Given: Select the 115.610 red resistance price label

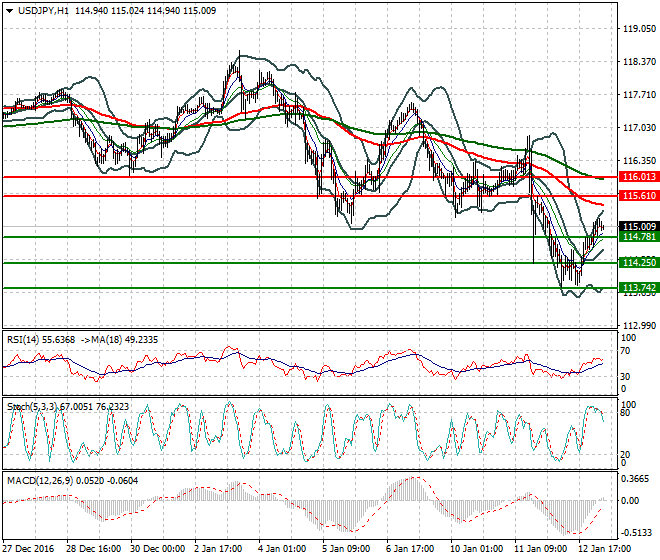Looking at the screenshot, I should [639, 196].
